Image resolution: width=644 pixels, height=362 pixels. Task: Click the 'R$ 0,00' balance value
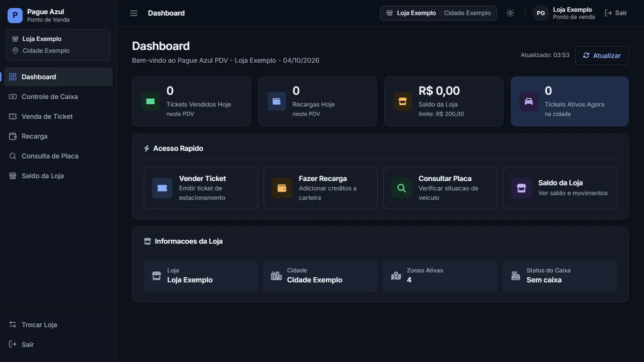click(439, 91)
